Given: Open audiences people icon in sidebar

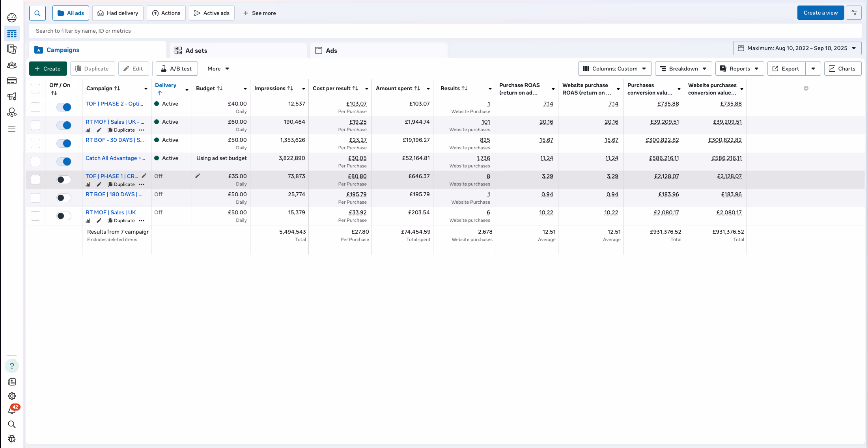Looking at the screenshot, I should 12,65.
